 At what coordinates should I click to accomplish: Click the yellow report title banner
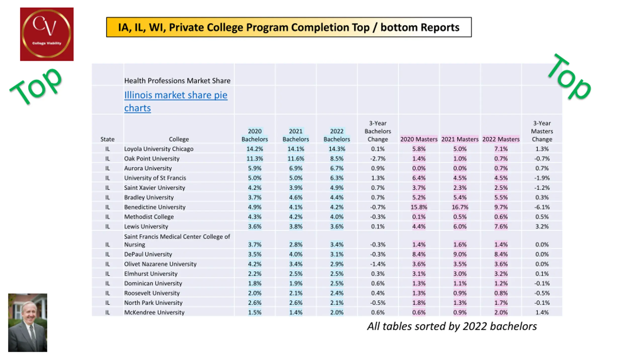click(289, 27)
